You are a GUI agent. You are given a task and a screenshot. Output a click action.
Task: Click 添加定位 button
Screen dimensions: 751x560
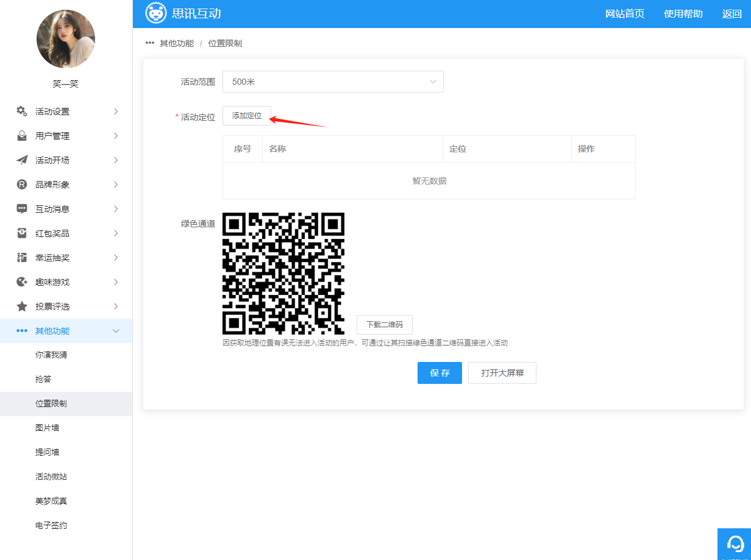pos(247,116)
